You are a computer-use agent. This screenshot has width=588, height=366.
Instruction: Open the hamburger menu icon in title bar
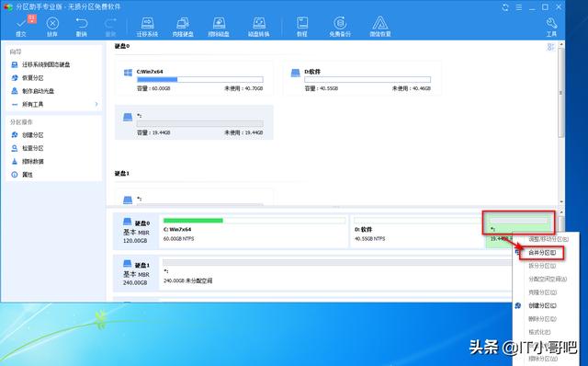click(519, 7)
